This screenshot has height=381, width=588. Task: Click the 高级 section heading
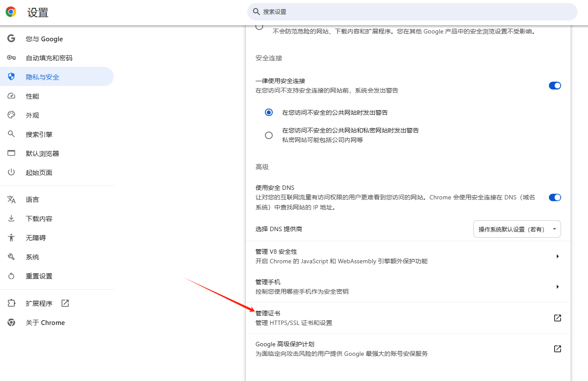(x=262, y=167)
